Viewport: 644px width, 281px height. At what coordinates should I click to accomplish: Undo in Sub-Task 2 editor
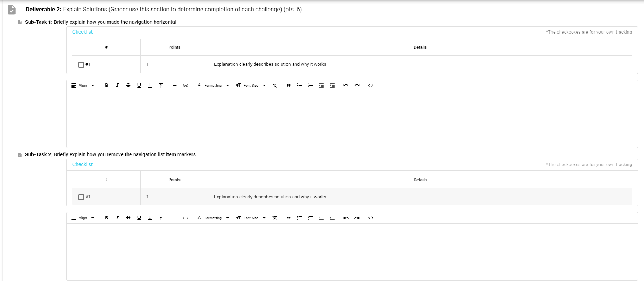(346, 218)
